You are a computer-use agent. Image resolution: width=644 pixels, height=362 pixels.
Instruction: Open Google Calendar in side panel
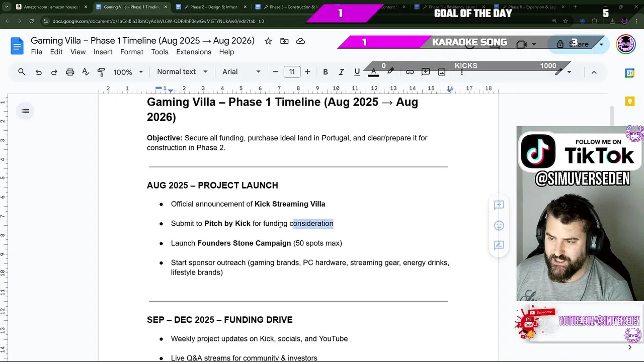coord(629,73)
